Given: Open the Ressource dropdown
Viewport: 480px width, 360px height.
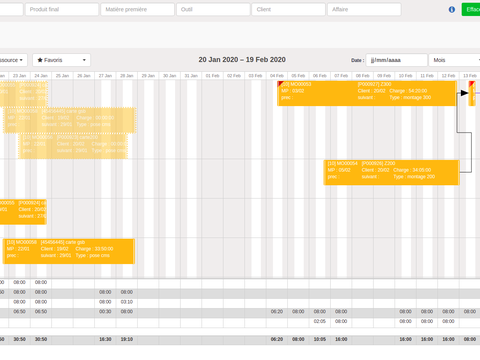Looking at the screenshot, I should pyautogui.click(x=13, y=60).
